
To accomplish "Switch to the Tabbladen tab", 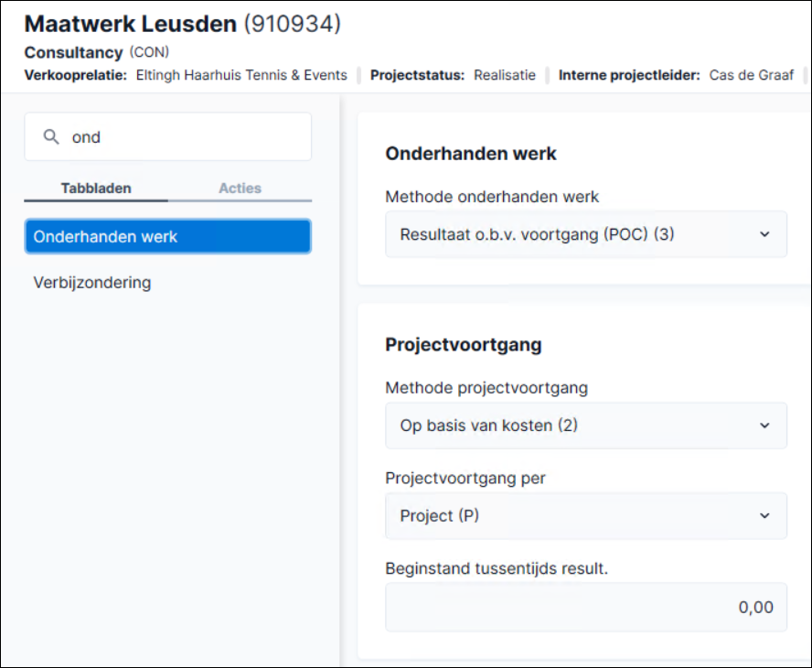I will [96, 189].
